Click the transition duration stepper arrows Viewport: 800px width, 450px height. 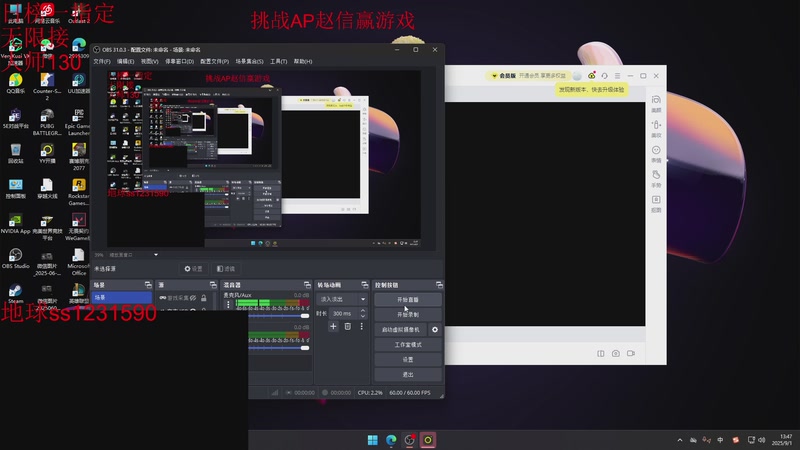(363, 313)
